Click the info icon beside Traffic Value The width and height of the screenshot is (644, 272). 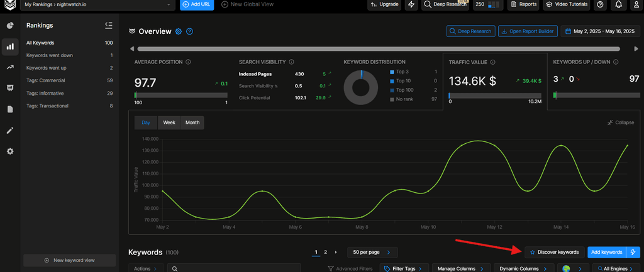(493, 62)
